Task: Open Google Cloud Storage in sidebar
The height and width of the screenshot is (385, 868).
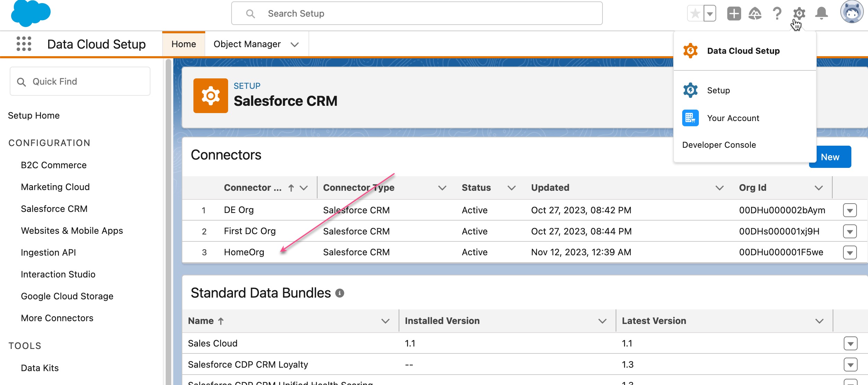Action: (x=67, y=296)
